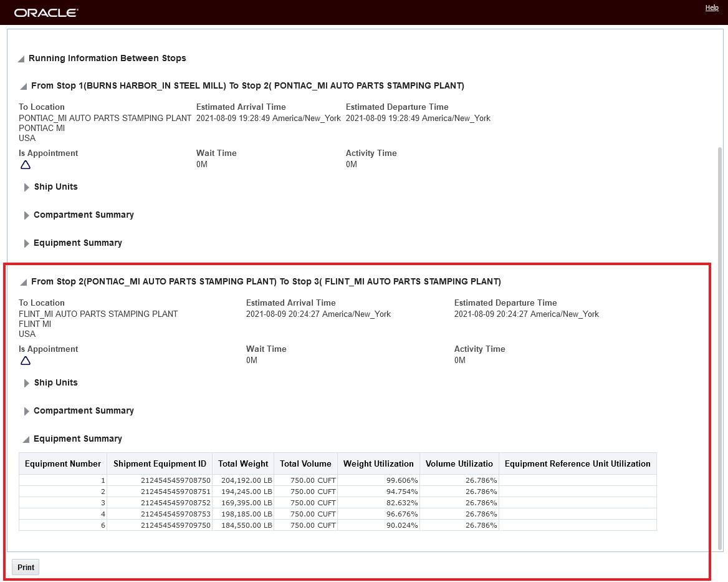The image size is (728, 582).
Task: Collapse From Stop 2 to Stop 3 section
Action: tap(23, 283)
